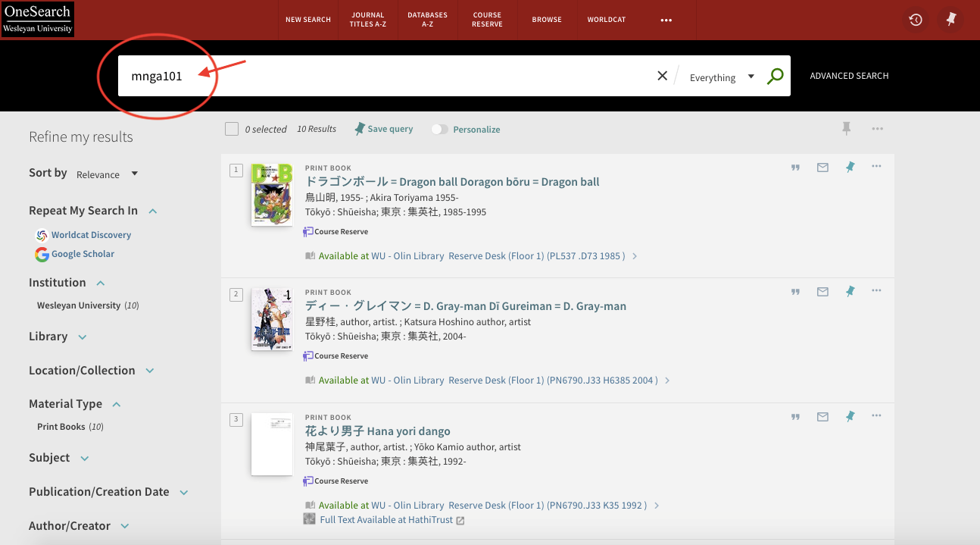Click HathiTrust external link icon
The image size is (980, 545).
pos(460,521)
